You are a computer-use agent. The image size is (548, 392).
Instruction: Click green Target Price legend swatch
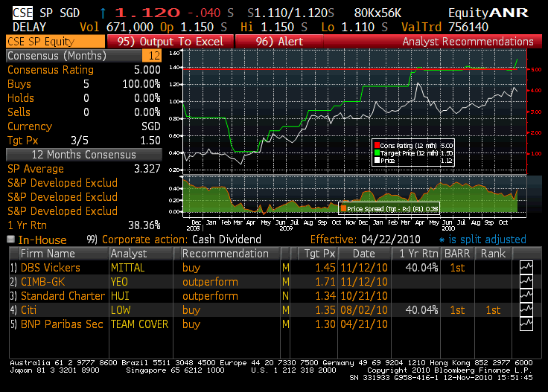[377, 152]
